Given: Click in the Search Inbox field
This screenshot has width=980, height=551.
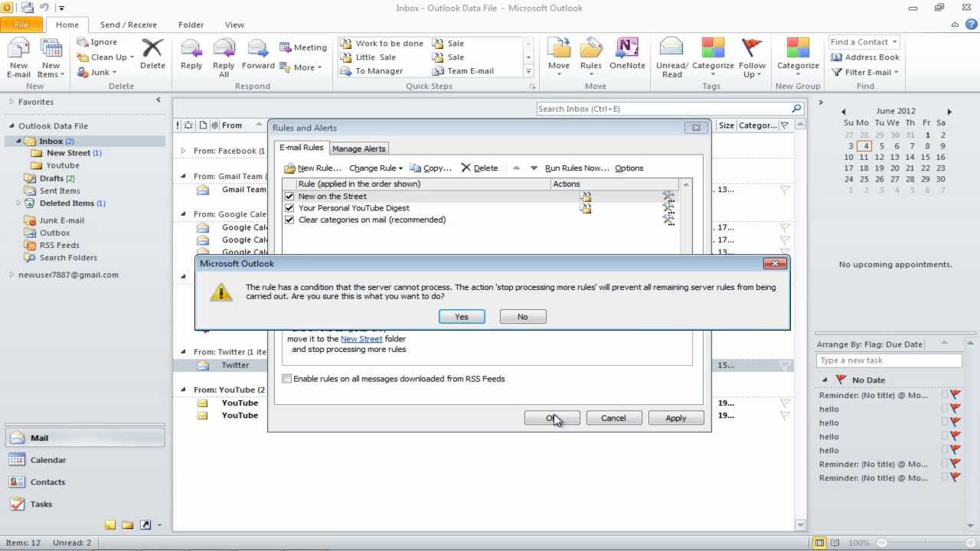Looking at the screenshot, I should (663, 109).
